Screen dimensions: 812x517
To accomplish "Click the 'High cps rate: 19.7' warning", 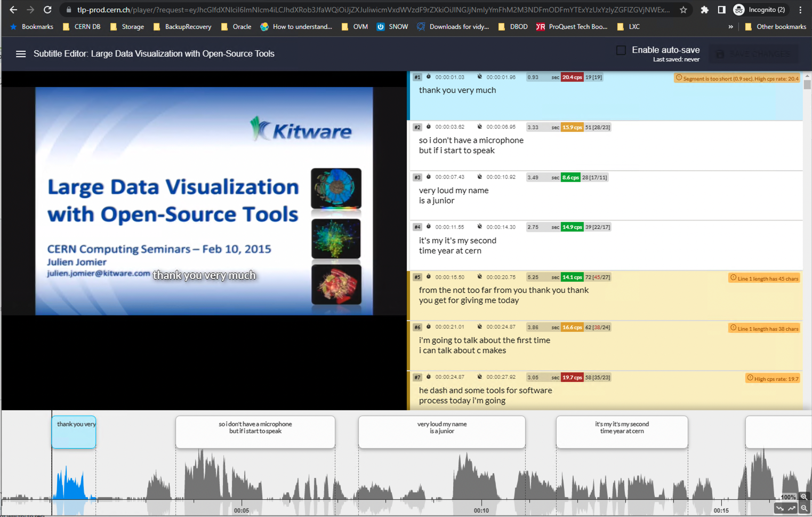I will pos(773,378).
